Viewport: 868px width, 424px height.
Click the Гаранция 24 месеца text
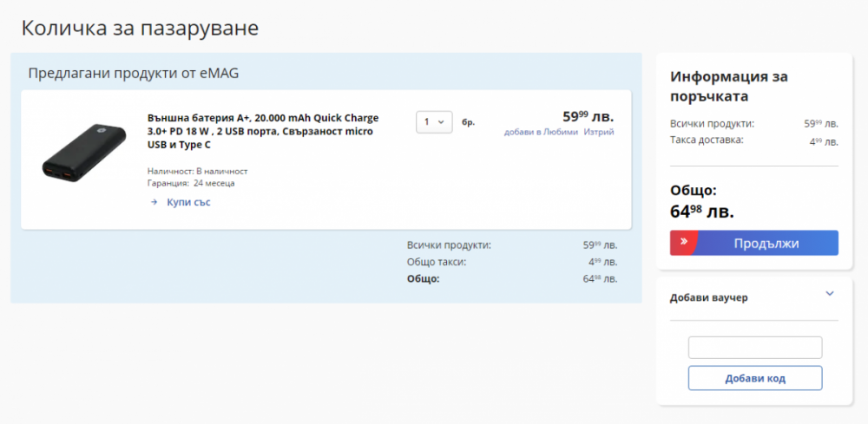191,183
